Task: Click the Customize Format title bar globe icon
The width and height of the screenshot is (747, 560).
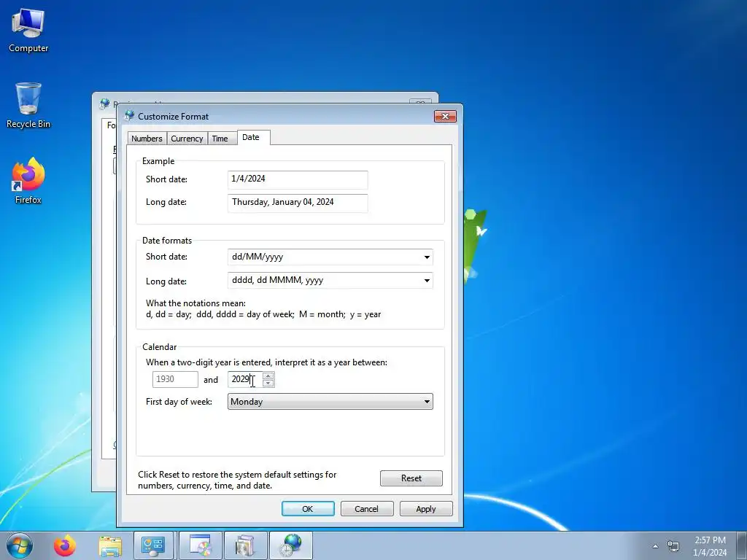Action: tap(130, 116)
